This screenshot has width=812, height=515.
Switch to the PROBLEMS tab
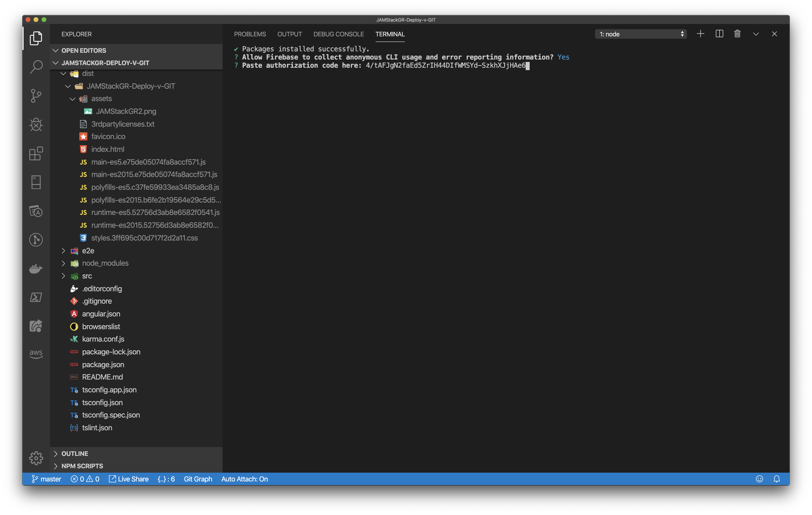[250, 34]
